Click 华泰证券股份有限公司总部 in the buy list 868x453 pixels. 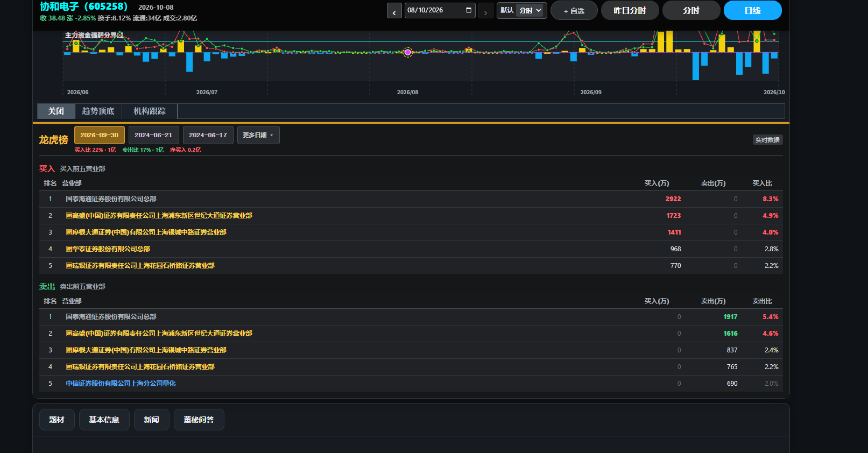tap(108, 249)
